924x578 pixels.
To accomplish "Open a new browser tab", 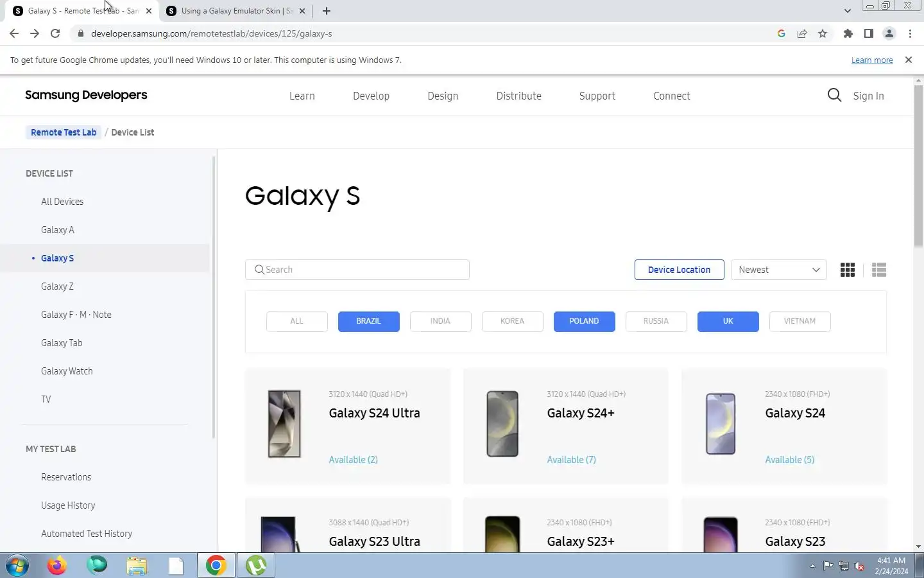I will point(327,11).
